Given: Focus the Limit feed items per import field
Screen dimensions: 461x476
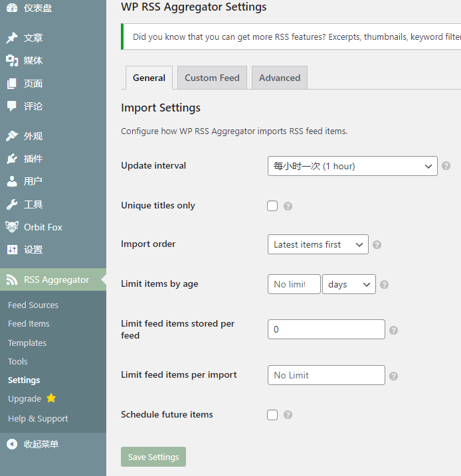Looking at the screenshot, I should point(326,375).
